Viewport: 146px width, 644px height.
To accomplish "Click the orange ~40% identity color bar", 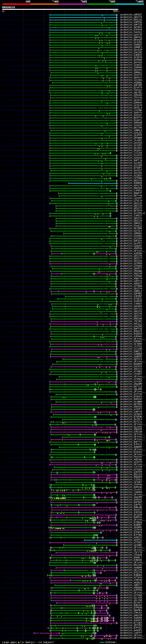I will pos(45,4).
